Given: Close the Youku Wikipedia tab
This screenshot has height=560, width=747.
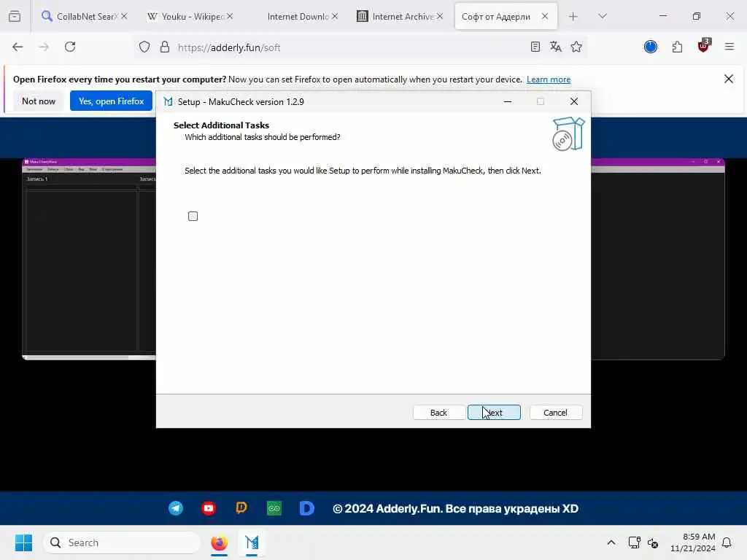Looking at the screenshot, I should [230, 16].
